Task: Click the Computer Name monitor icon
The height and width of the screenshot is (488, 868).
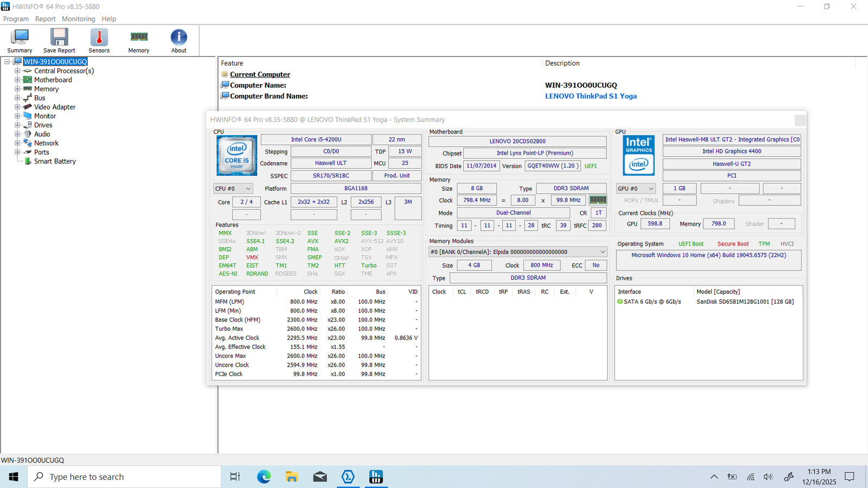Action: pyautogui.click(x=225, y=85)
